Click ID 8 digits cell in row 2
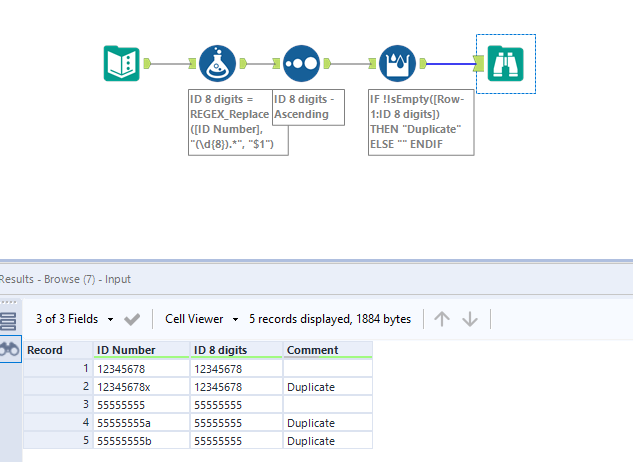 tap(236, 387)
